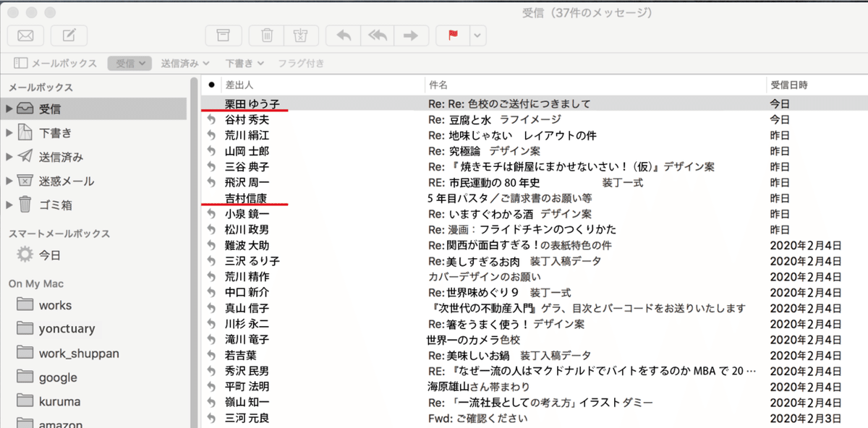Screen dimensions: 868x428
Task: Open message from 飛沢 周一
Action: pyautogui.click(x=534, y=182)
